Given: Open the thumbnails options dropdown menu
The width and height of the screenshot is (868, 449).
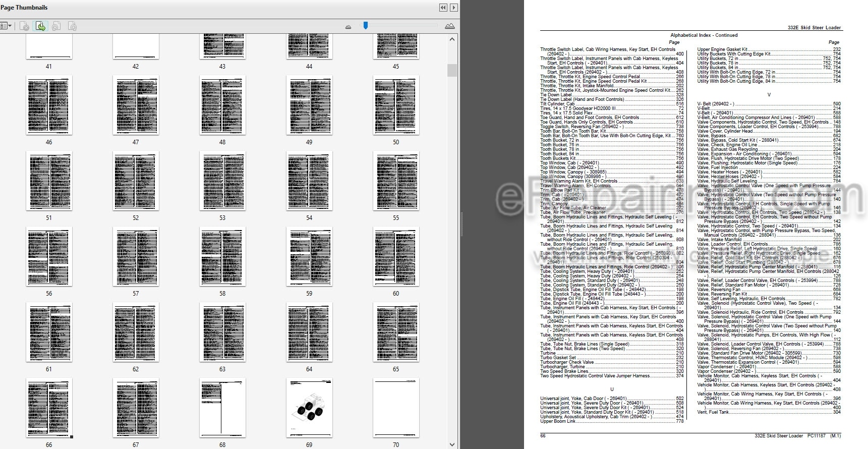Looking at the screenshot, I should click(x=6, y=26).
